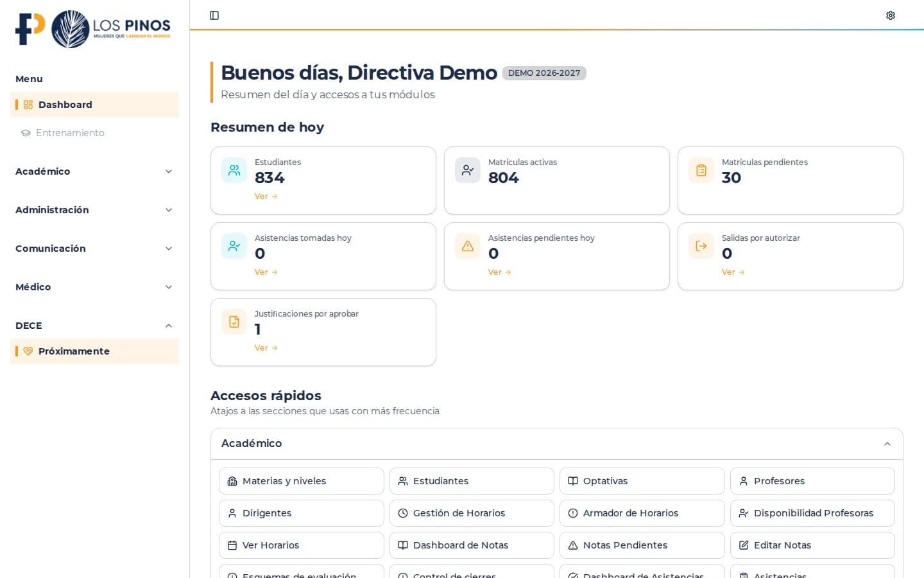Collapse the DECE sidebar section
The height and width of the screenshot is (578, 924).
(x=94, y=326)
